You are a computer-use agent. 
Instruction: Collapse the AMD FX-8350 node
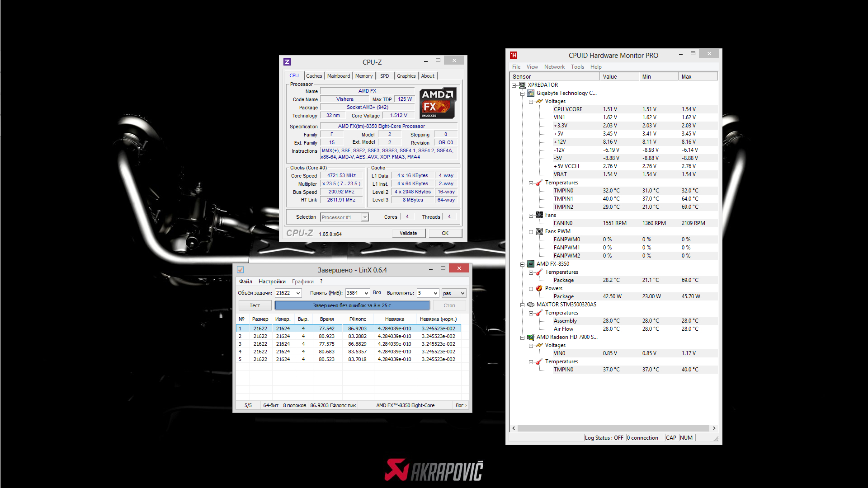point(523,264)
